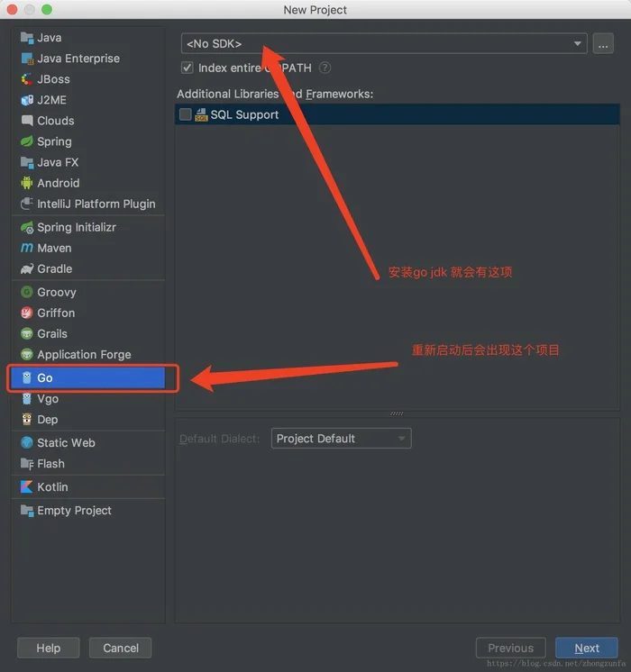Choose the Empty Project folder icon
Screen dimensions: 631x672
(x=27, y=511)
